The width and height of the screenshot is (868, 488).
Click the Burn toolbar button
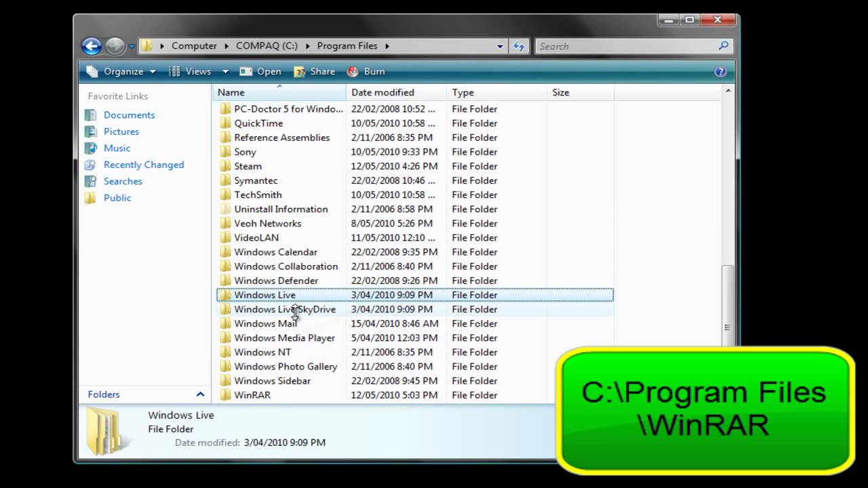pos(366,71)
